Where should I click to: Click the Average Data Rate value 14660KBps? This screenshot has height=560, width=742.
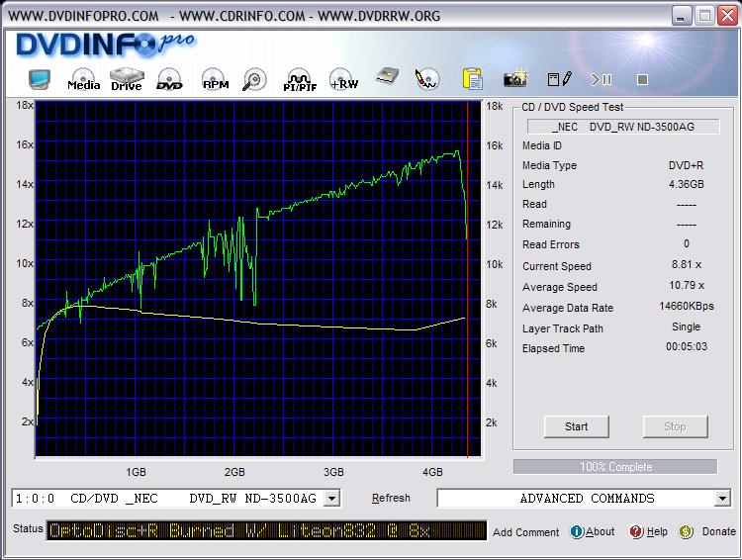687,306
